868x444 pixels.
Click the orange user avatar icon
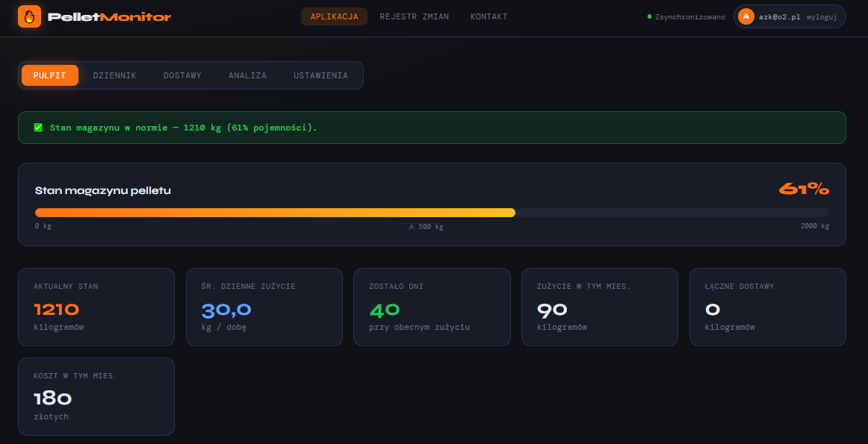point(745,16)
